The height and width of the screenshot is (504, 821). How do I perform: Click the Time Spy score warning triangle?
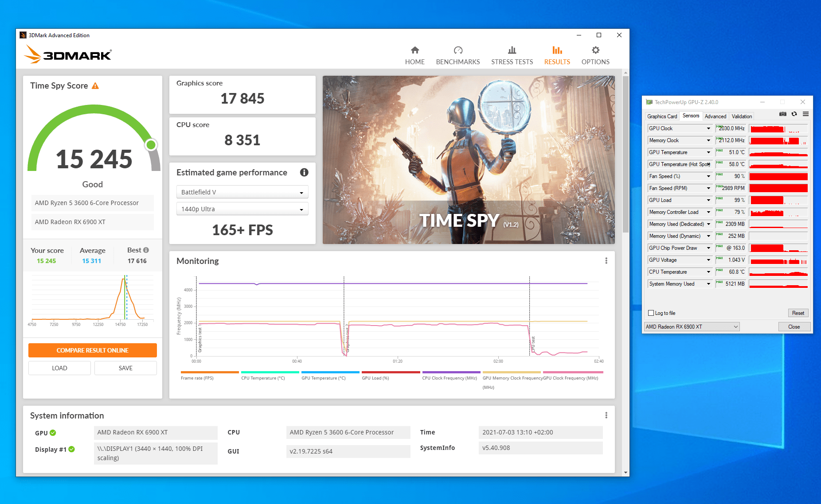point(95,86)
